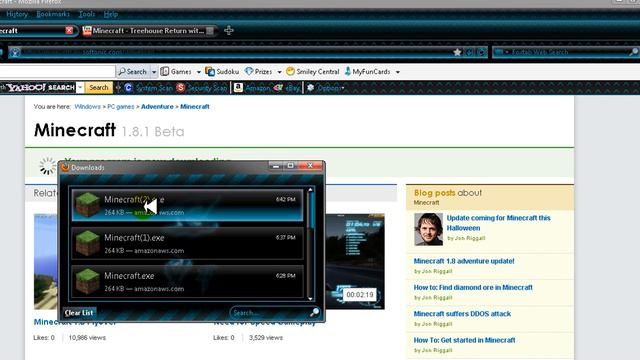Open the Minecraft video thumbnail on left

46,261
